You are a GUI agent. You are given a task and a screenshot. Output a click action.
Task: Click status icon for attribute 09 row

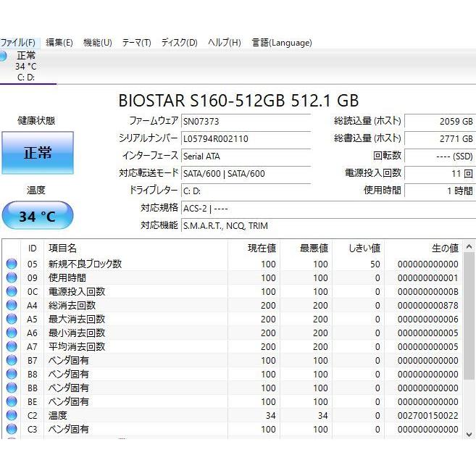point(12,277)
